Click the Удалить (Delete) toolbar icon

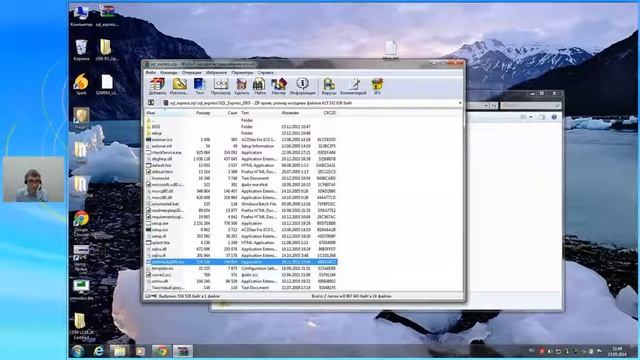(x=242, y=87)
